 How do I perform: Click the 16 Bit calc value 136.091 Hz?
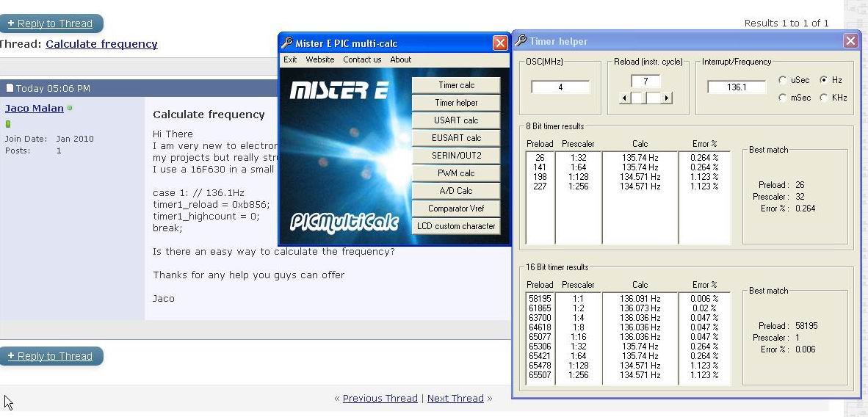640,299
